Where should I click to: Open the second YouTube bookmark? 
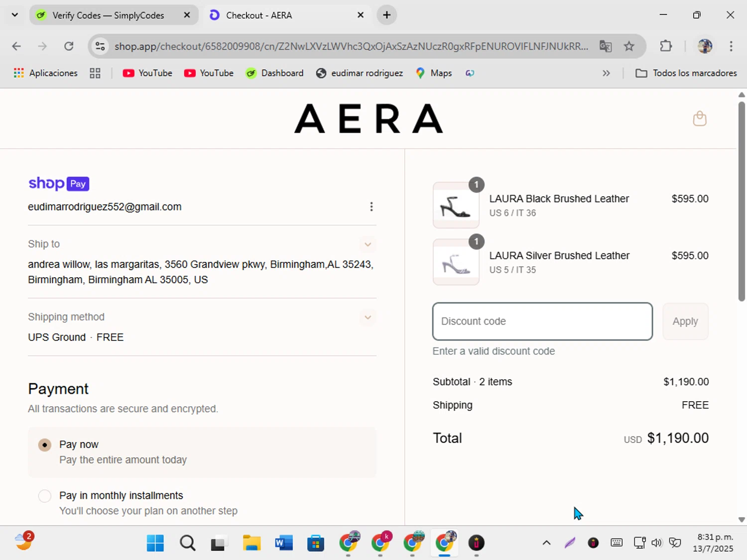(x=209, y=73)
